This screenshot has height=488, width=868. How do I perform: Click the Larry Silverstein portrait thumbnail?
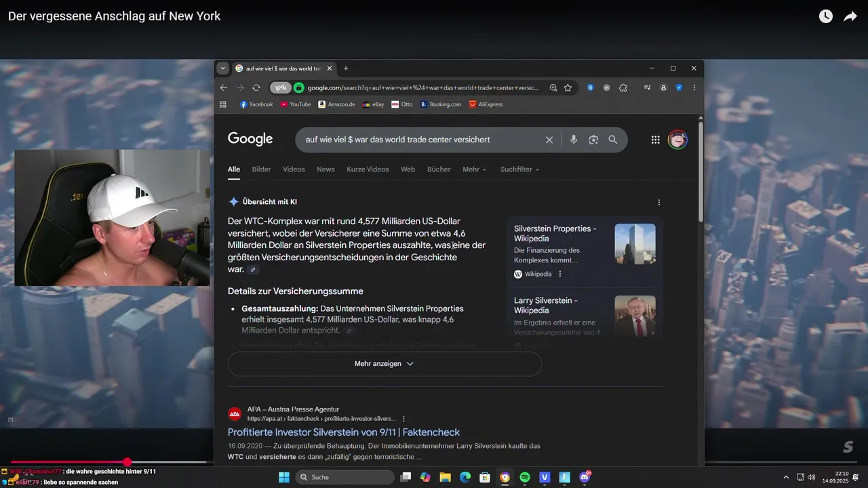(x=635, y=316)
